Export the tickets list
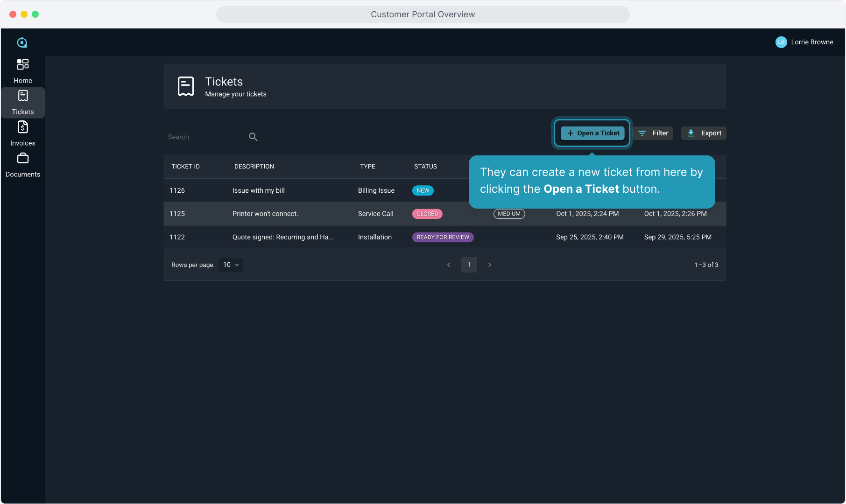Screen dimensions: 846x504 704,133
